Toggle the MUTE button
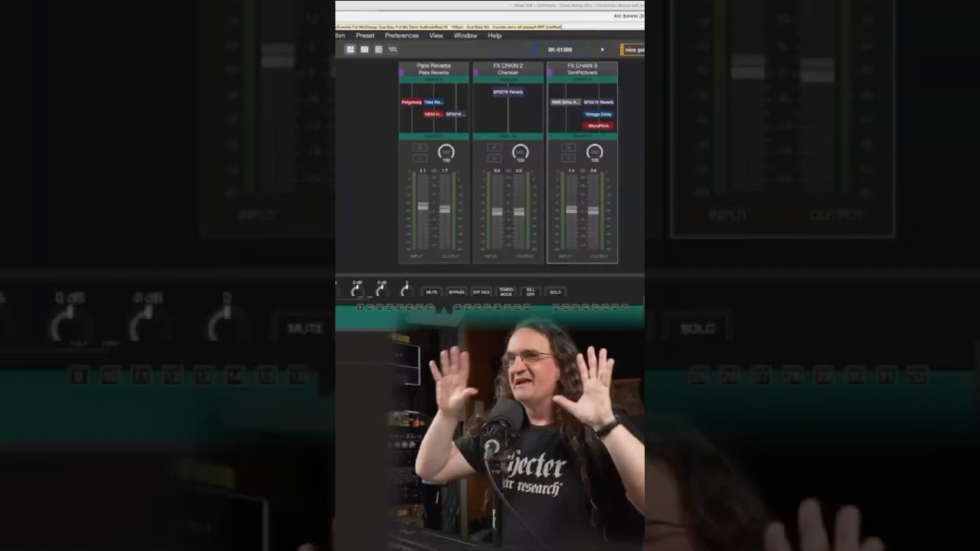 tap(432, 292)
